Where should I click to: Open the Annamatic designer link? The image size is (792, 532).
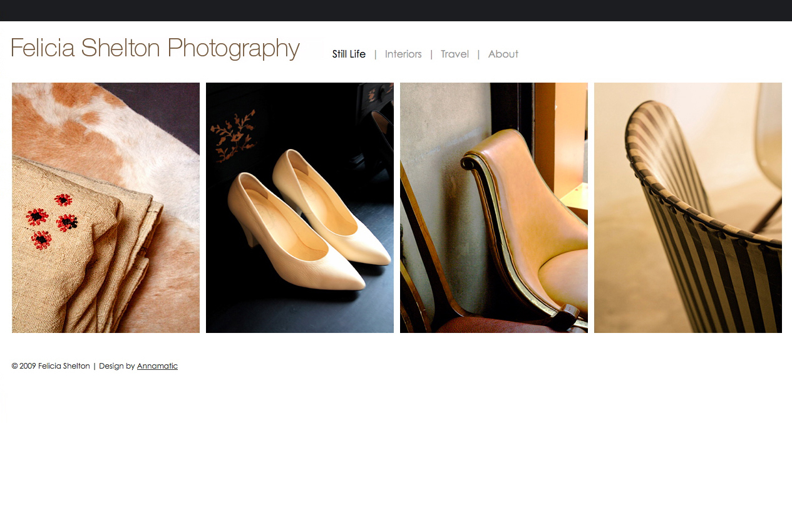[157, 366]
